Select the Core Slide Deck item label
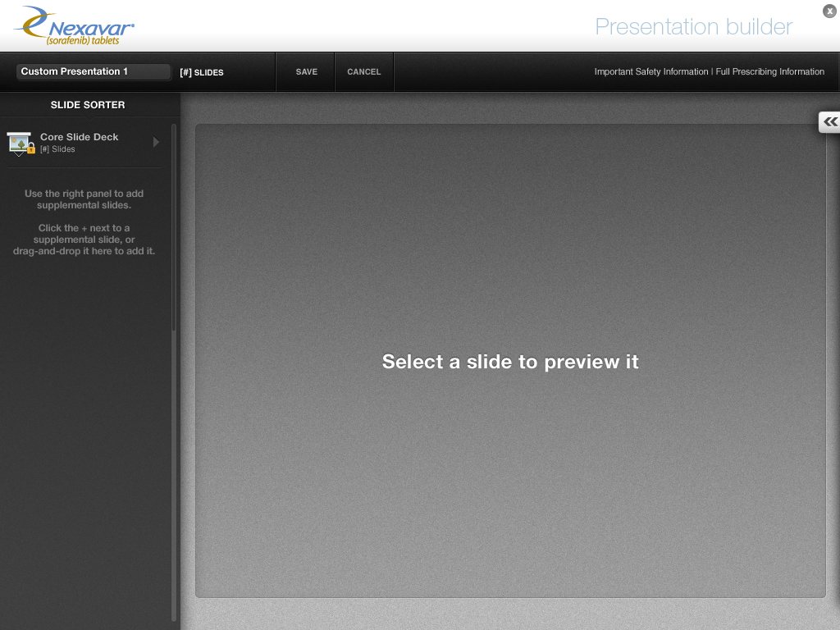This screenshot has height=630, width=840. coord(79,137)
